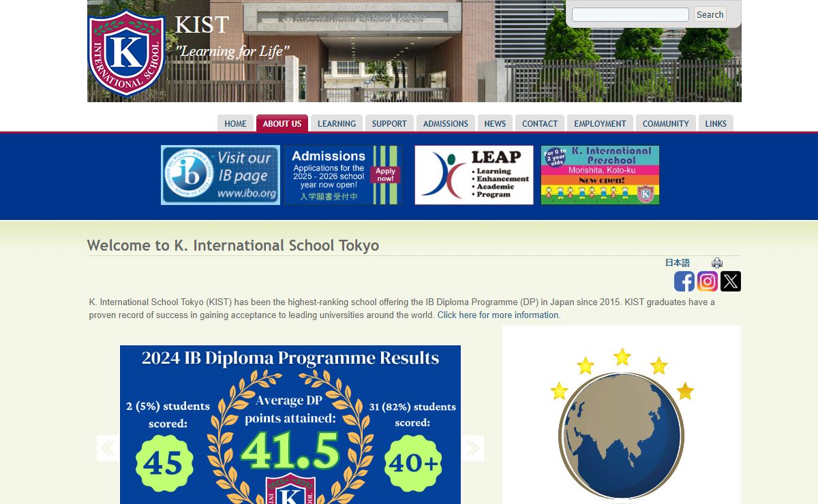Open the SUPPORT tab
This screenshot has width=818, height=504.
click(389, 123)
